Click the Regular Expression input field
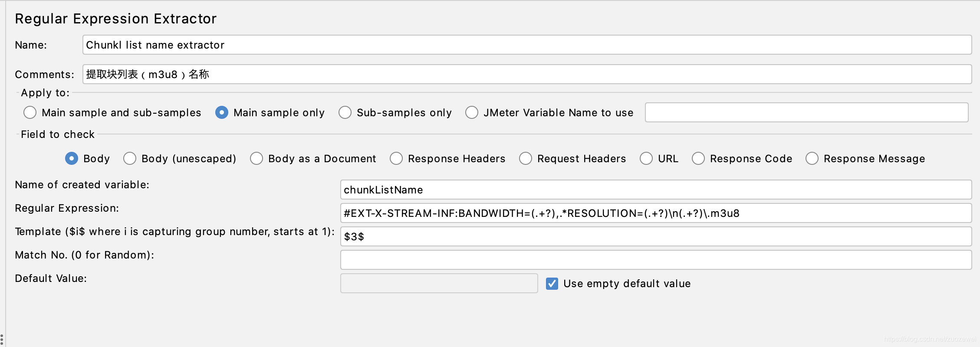Image resolution: width=980 pixels, height=347 pixels. 656,213
